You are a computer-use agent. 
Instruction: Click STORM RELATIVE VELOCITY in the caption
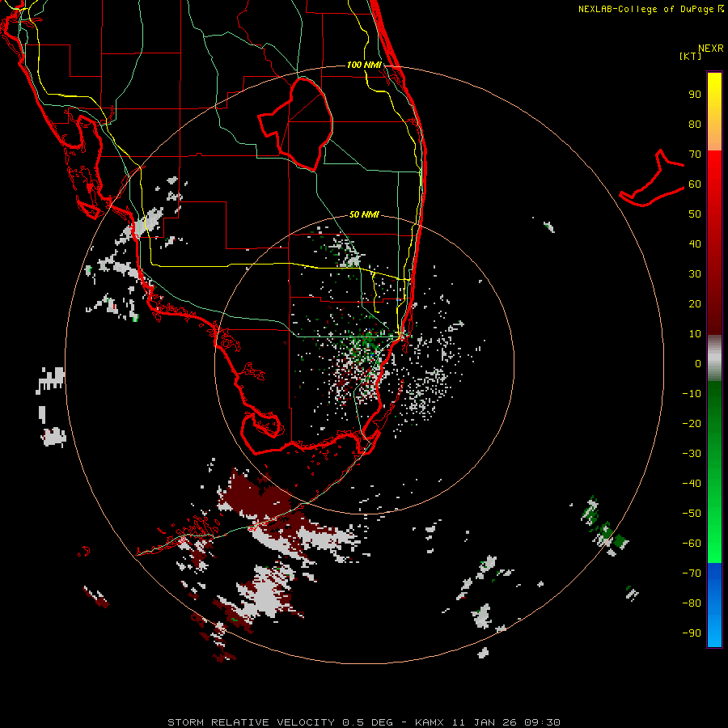(251, 722)
